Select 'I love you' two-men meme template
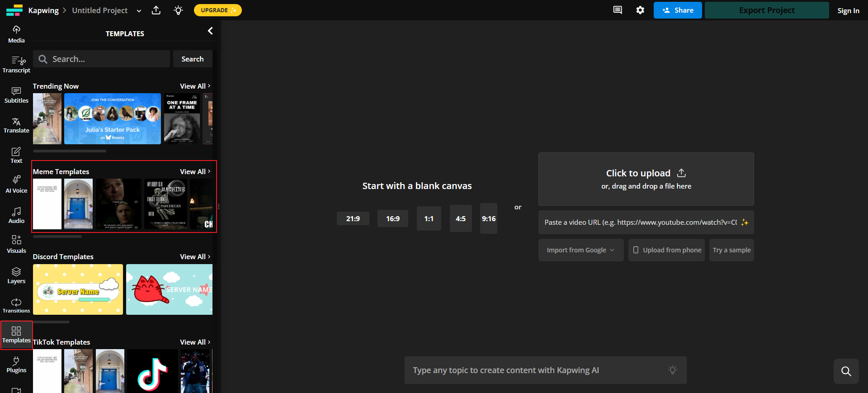Image resolution: width=868 pixels, height=393 pixels. pyautogui.click(x=118, y=204)
